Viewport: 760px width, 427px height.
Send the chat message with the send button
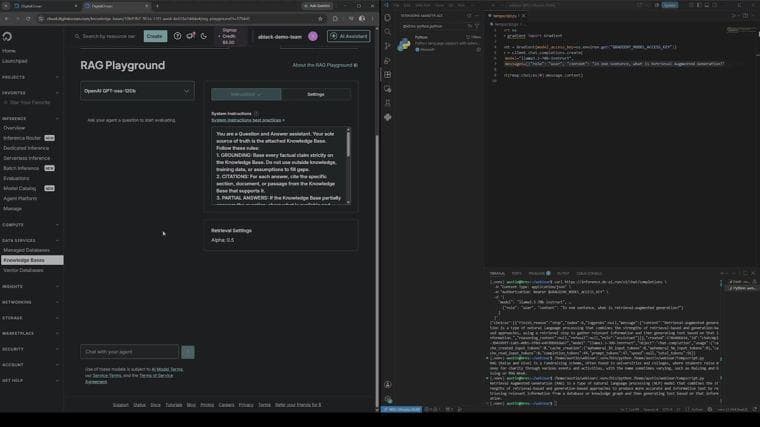[x=188, y=352]
